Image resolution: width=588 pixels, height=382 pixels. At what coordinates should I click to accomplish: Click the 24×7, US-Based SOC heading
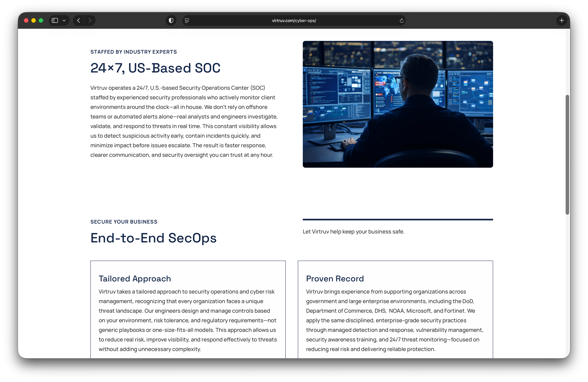click(x=155, y=68)
